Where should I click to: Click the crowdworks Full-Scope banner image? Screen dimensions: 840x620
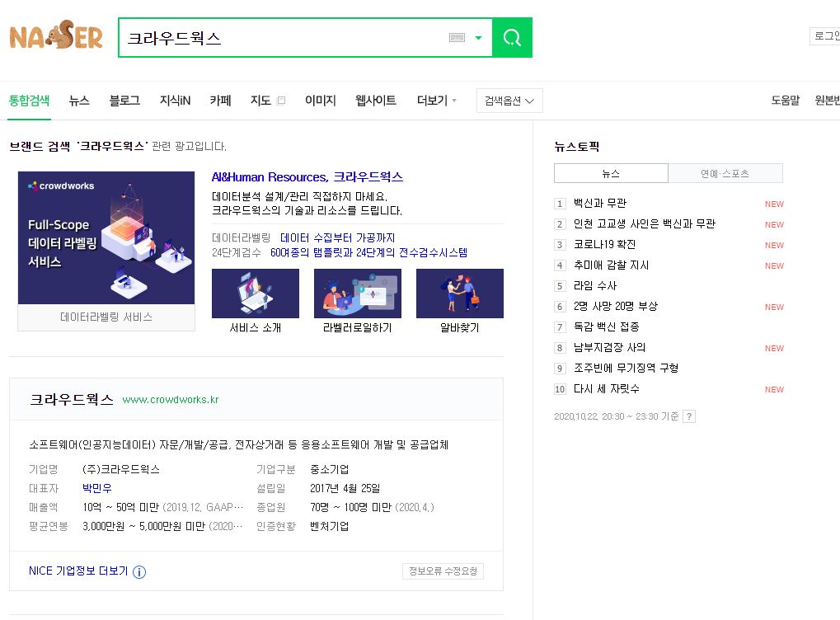[x=106, y=238]
